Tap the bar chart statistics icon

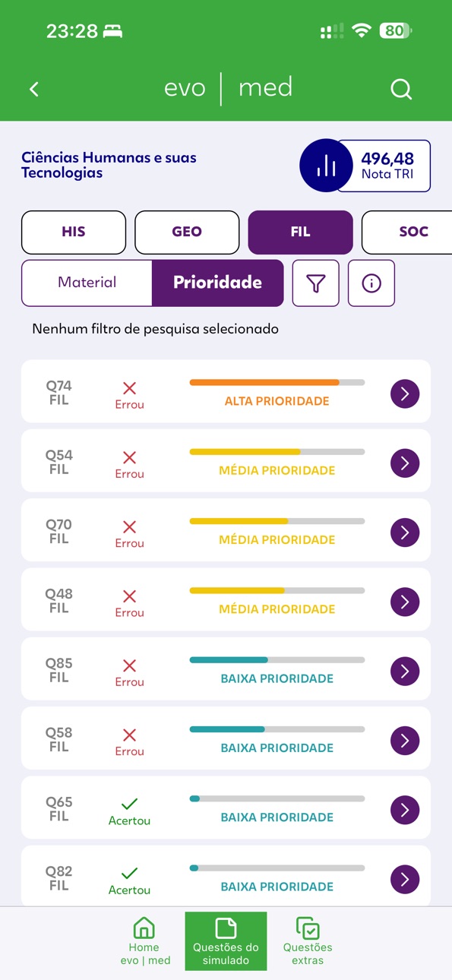326,166
